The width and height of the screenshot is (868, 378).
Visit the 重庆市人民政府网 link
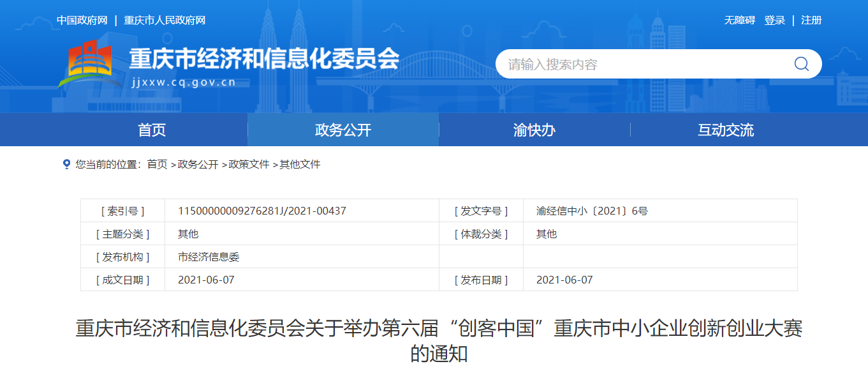(x=165, y=20)
